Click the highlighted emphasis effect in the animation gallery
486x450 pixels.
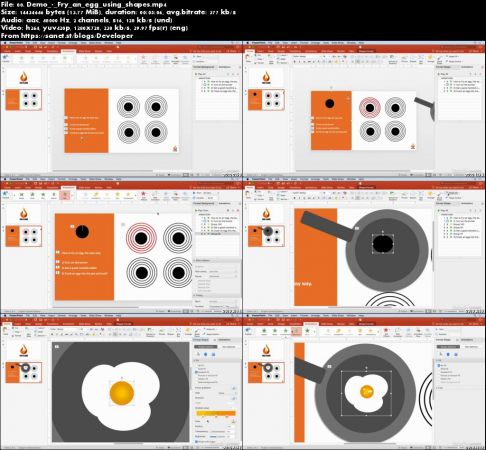65,195
